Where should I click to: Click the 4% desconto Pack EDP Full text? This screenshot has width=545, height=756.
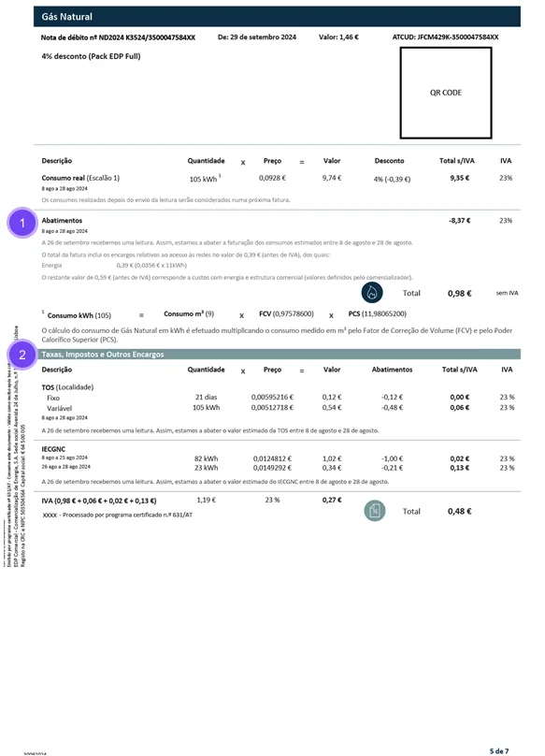[x=91, y=56]
